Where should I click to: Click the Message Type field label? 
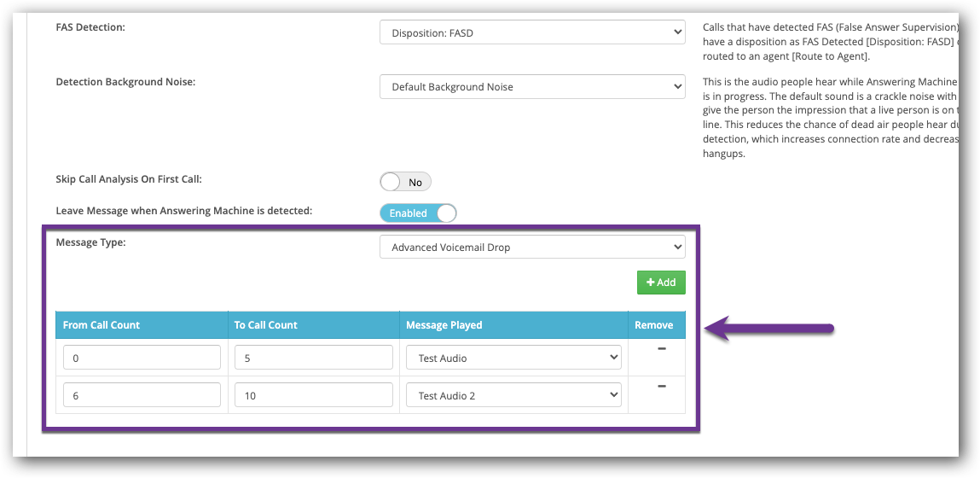90,242
